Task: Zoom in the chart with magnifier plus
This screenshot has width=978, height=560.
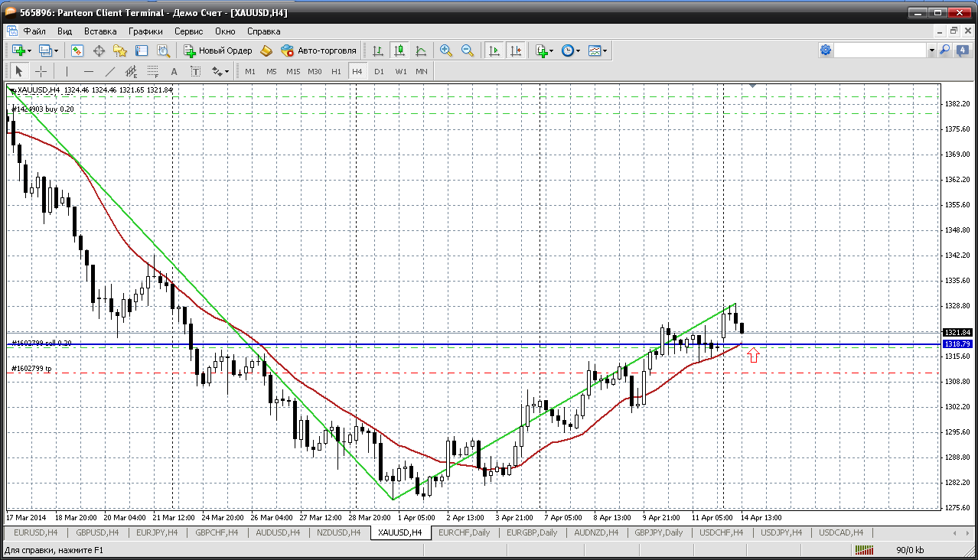Action: (x=445, y=50)
